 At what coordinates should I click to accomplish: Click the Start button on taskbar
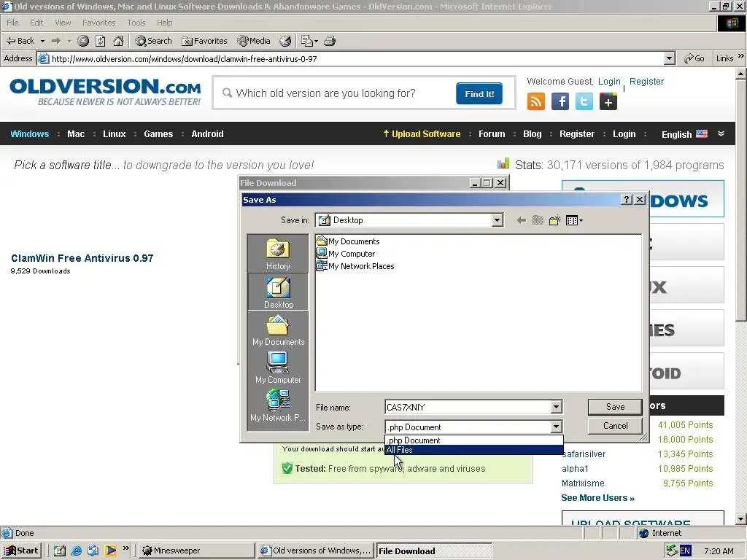(x=21, y=551)
